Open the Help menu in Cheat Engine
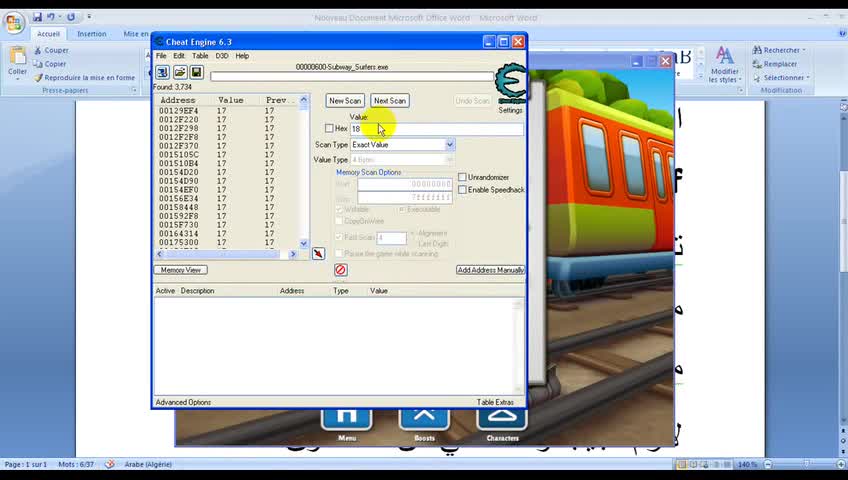848x480 pixels. [x=242, y=56]
